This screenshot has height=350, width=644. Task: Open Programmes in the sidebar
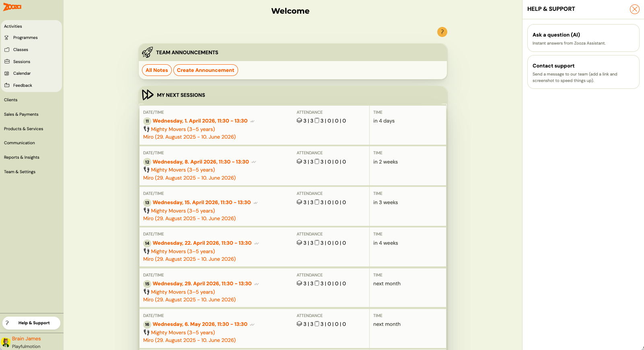click(25, 37)
